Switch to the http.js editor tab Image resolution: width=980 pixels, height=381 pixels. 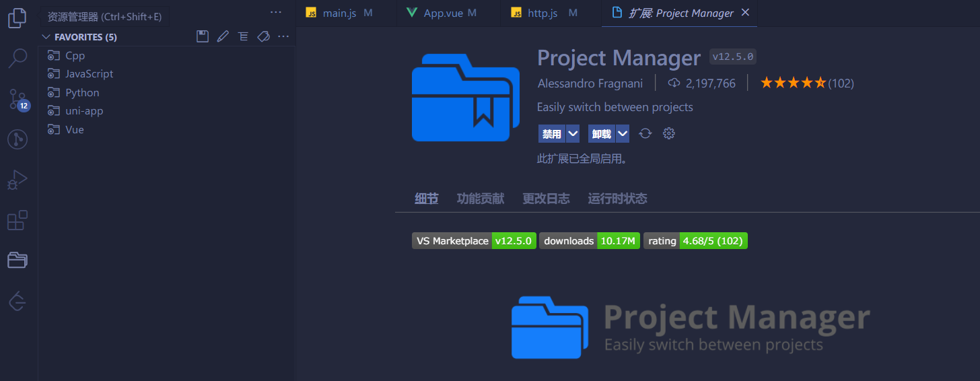click(x=551, y=13)
